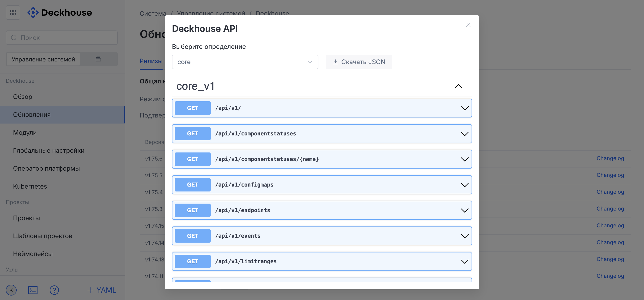Click the download icon in Скачать JSON
The image size is (644, 300).
(335, 62)
